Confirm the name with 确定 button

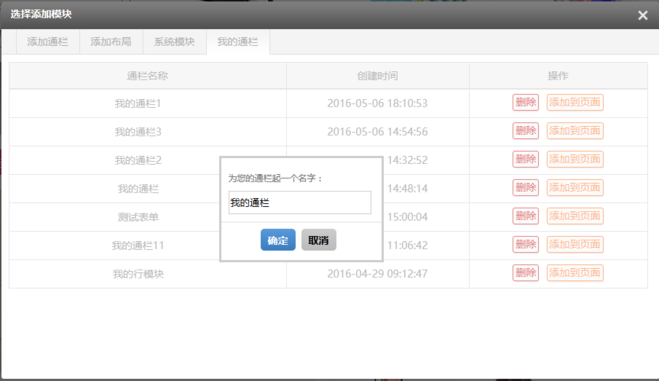click(278, 240)
